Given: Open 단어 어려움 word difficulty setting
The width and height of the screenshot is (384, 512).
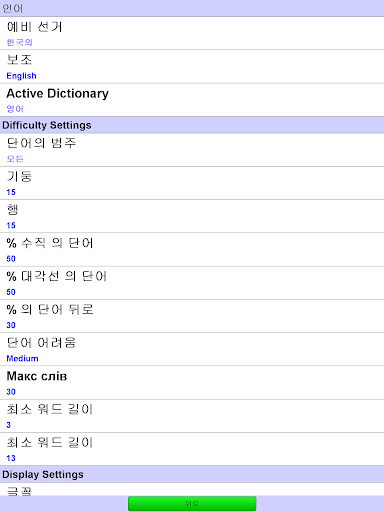Looking at the screenshot, I should click(192, 349).
